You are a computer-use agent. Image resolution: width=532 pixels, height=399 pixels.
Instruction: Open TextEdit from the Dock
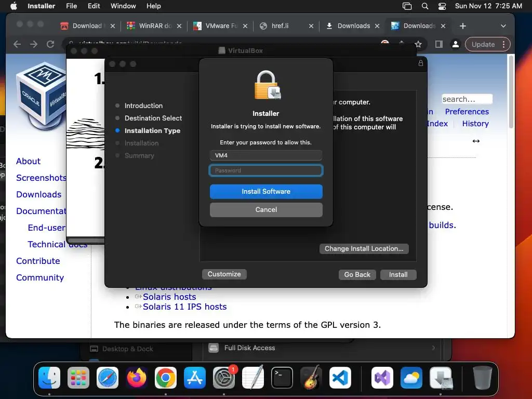253,378
